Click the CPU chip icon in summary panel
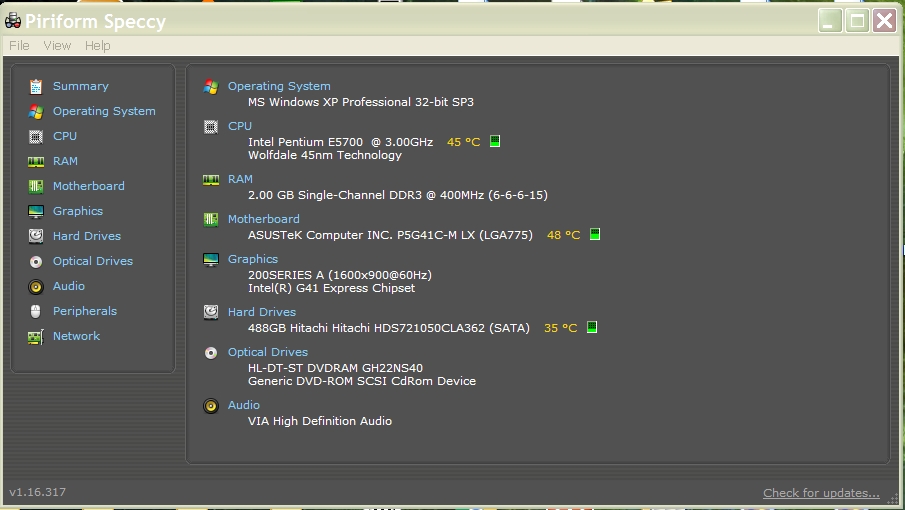 (211, 127)
